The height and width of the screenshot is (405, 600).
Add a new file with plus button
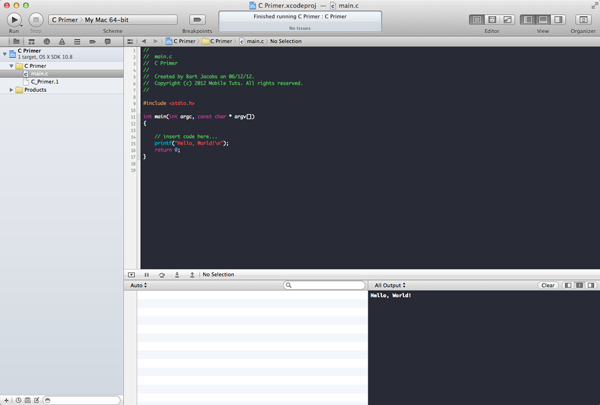[x=7, y=400]
